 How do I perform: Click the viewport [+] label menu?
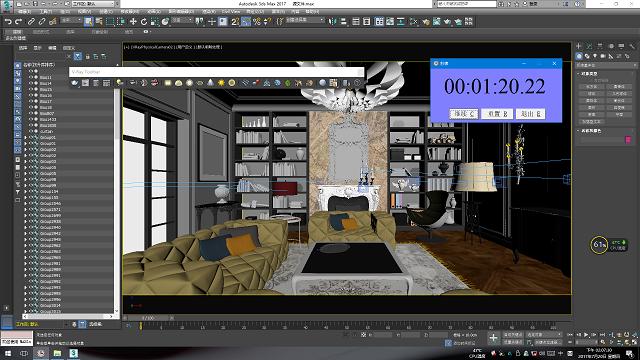(x=127, y=47)
